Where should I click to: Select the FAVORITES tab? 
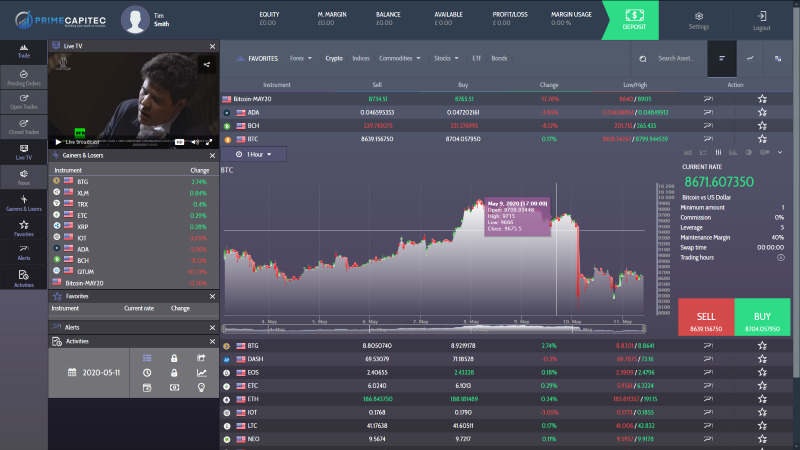(x=257, y=59)
